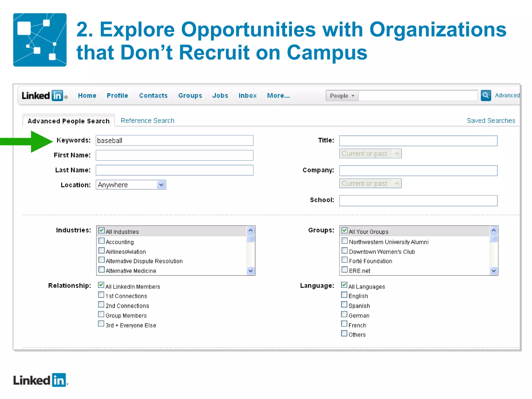Check the Alternative Dispute Resolution checkbox
532x399 pixels.
tap(102, 260)
